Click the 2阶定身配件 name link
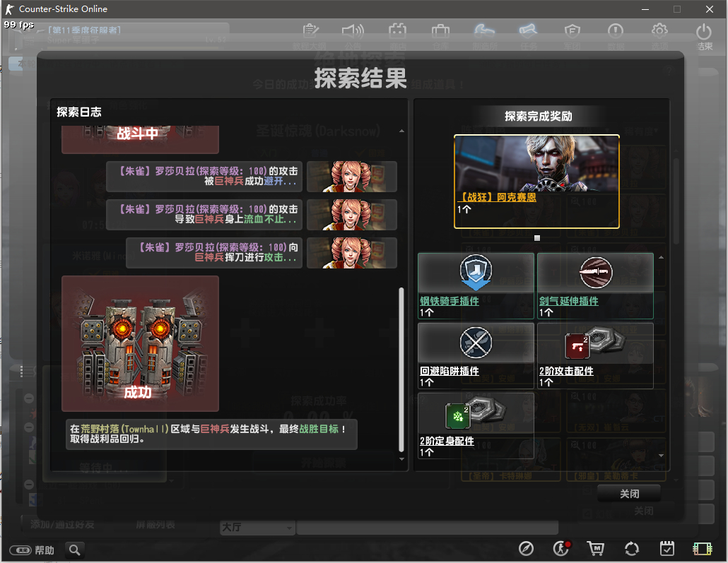 (x=447, y=441)
